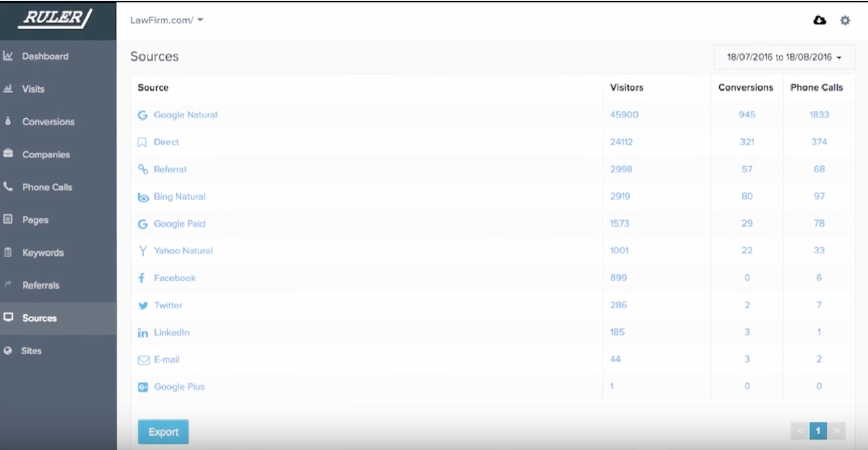Click the Google Paid G icon
The height and width of the screenshot is (450, 868).
(143, 224)
